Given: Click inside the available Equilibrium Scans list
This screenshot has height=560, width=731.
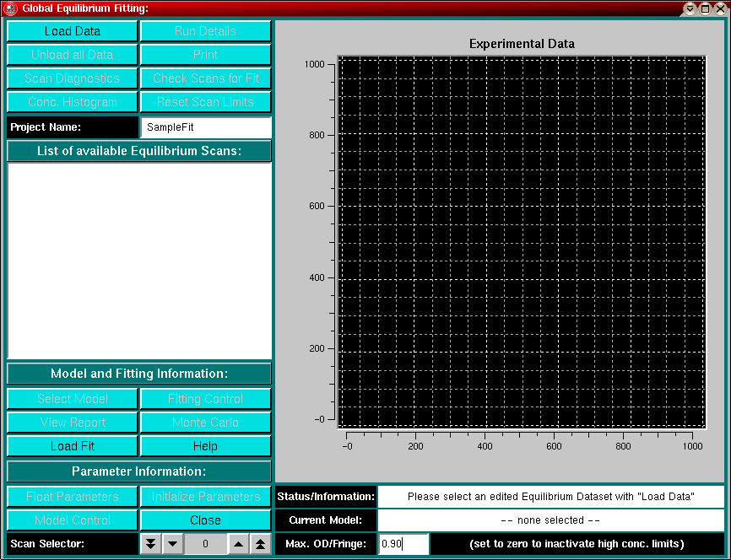Looking at the screenshot, I should tap(139, 261).
